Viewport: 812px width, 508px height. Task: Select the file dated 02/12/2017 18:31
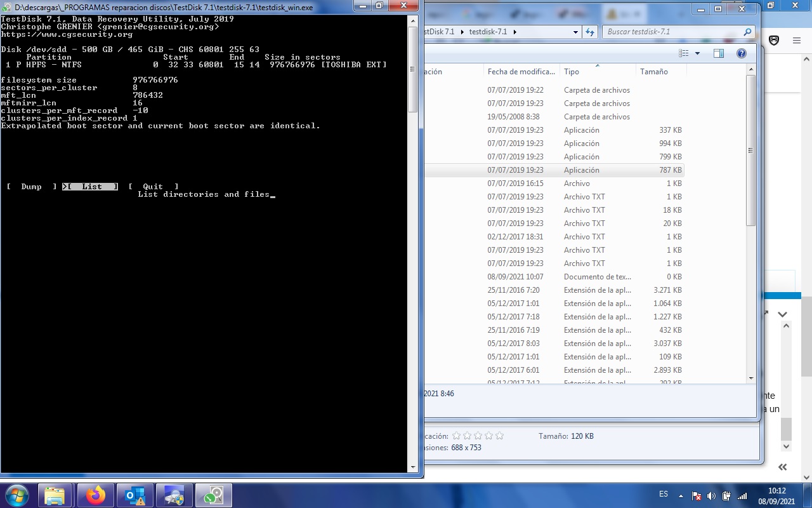coord(554,237)
